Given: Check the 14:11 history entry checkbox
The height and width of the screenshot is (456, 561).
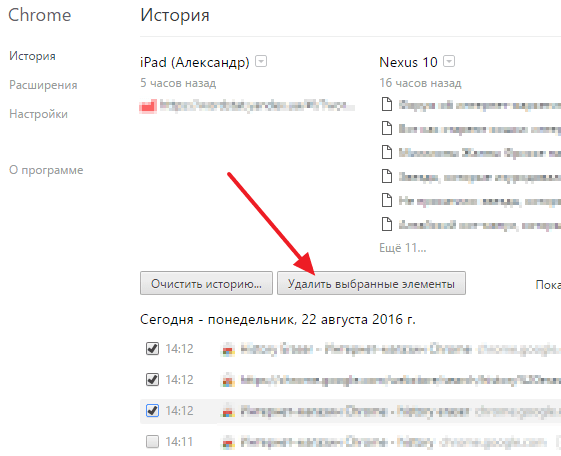Looking at the screenshot, I should coord(152,441).
